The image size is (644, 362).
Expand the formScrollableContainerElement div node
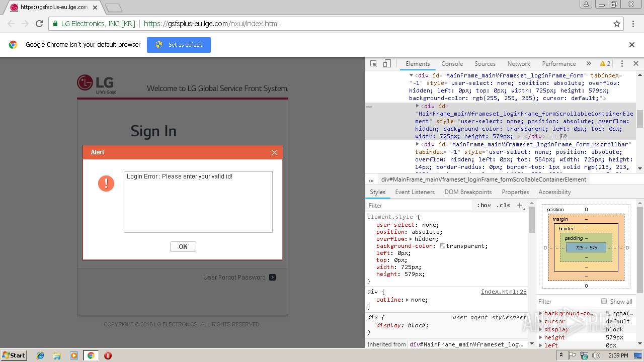tap(417, 106)
